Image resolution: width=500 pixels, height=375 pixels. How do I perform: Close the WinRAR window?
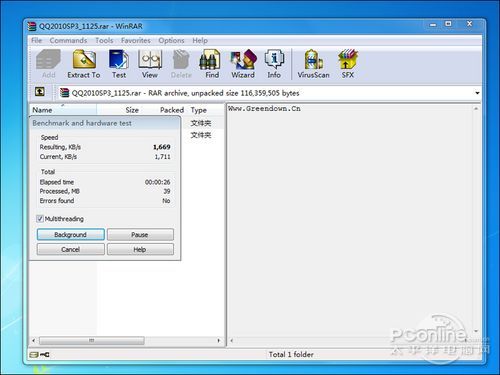coord(469,24)
